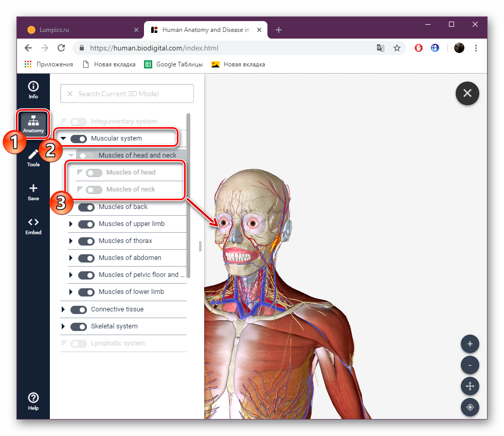Toggle visibility of Muscular system
Image resolution: width=504 pixels, height=436 pixels.
pos(78,138)
